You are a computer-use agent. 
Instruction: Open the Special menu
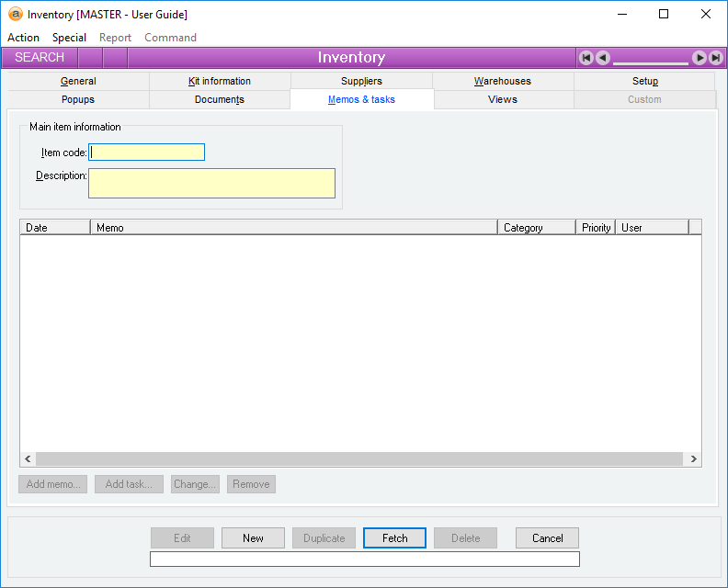pos(69,38)
